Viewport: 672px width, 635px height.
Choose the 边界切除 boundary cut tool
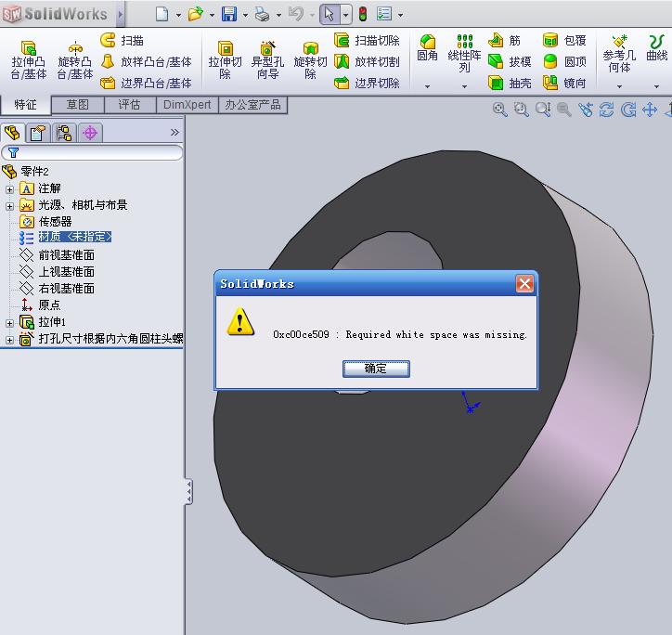click(x=367, y=83)
